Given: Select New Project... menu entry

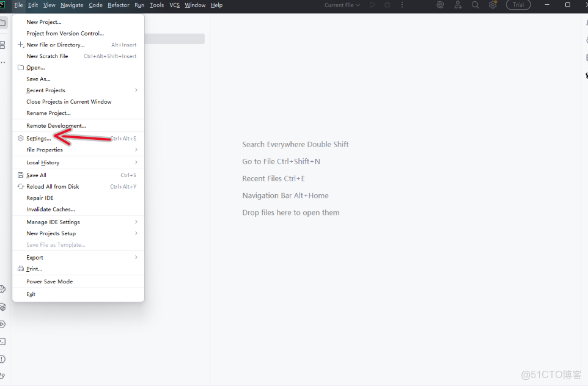Looking at the screenshot, I should (78, 22).
